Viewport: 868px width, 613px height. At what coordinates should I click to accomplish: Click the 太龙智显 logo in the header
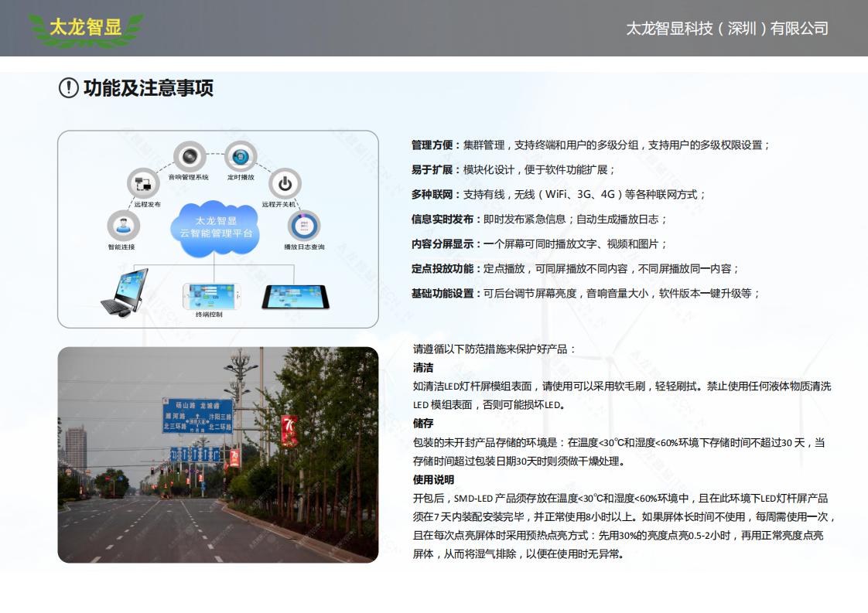[85, 29]
